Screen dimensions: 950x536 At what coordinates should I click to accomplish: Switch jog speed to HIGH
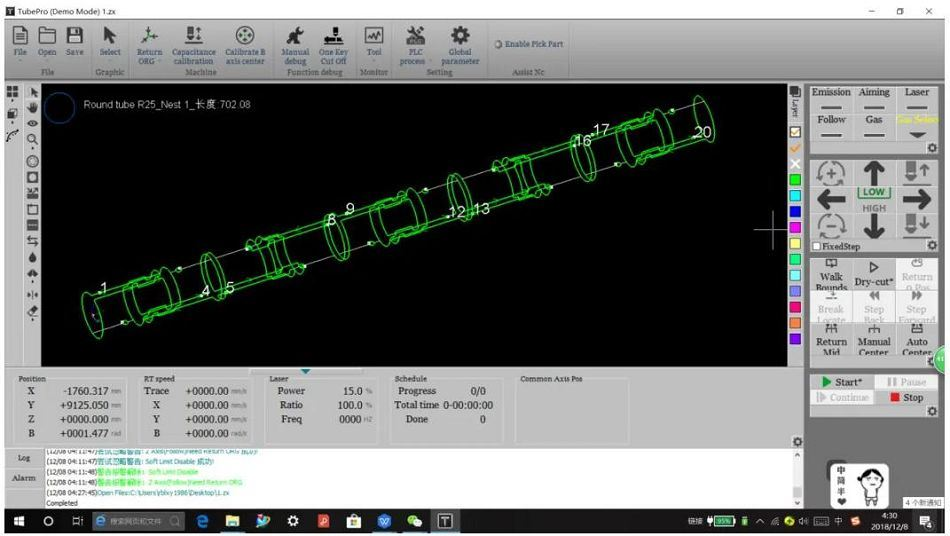tap(874, 208)
